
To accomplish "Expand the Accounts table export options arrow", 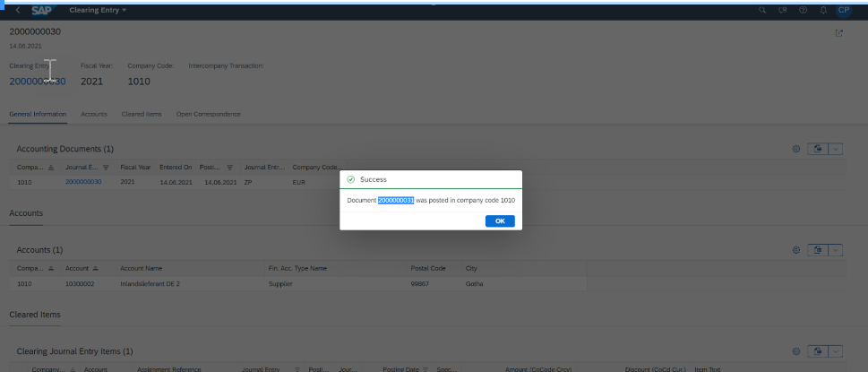I will point(836,250).
